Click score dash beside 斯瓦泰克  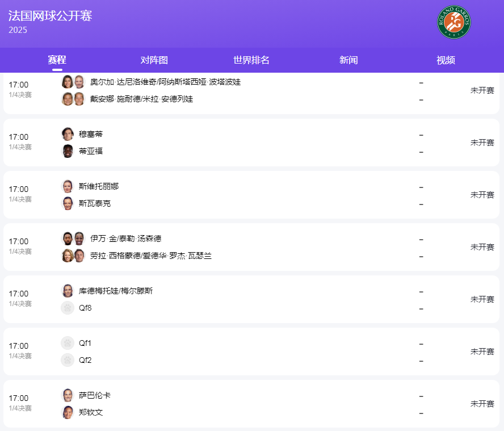(x=421, y=204)
